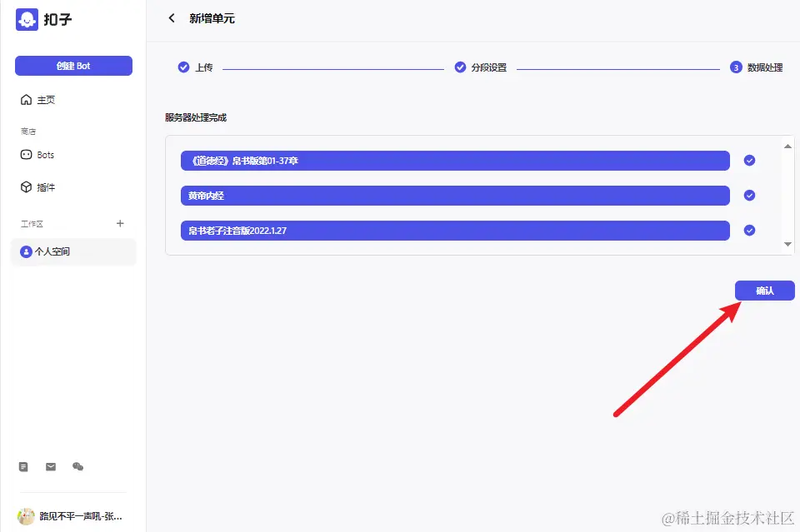Click the 扣子 logo icon
The image size is (800, 532).
[27, 19]
